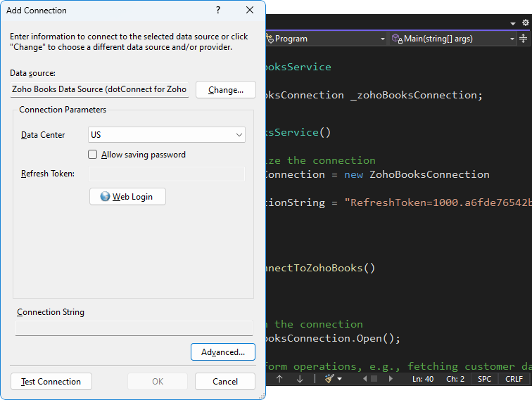
Task: Click the Cancel button
Action: tap(225, 381)
